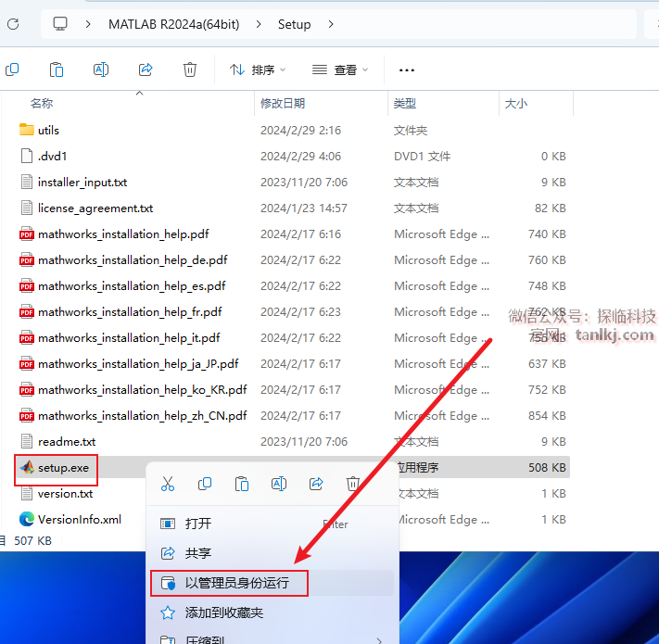Select mathworks_installation_help_ko_KR.pdf file
The width and height of the screenshot is (659, 644).
click(x=143, y=390)
